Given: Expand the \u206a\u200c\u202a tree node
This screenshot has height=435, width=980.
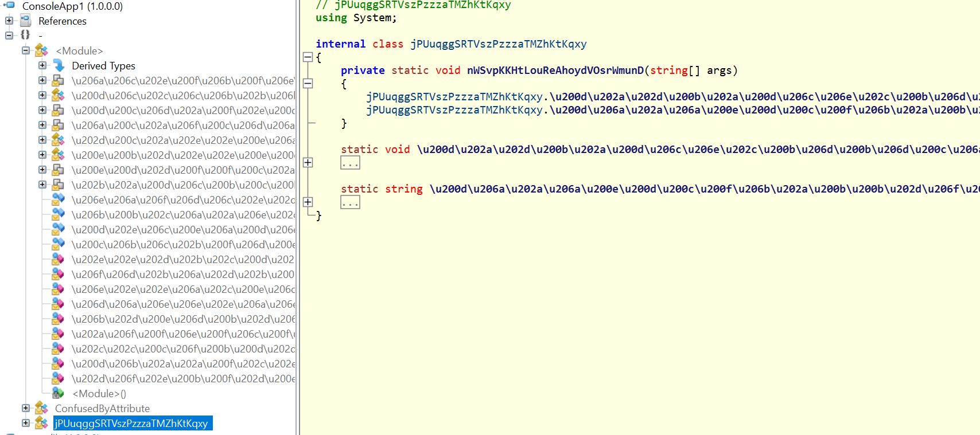Looking at the screenshot, I should (x=42, y=125).
